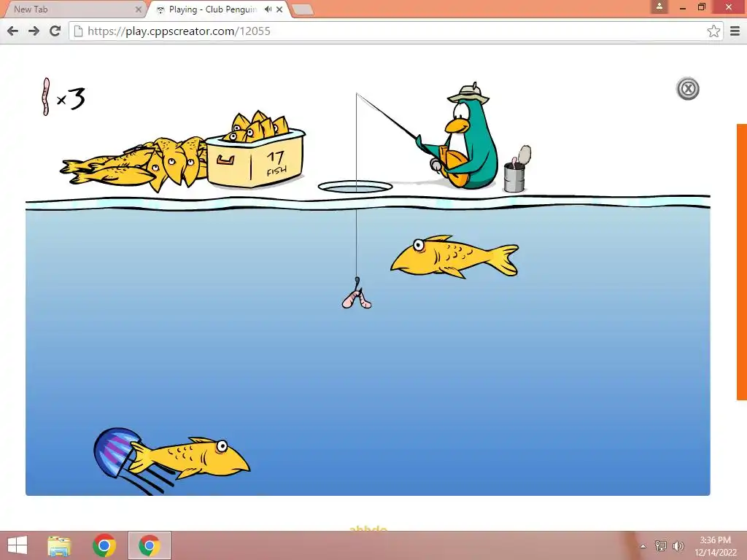This screenshot has height=560, width=747.
Task: Open File Explorer from taskbar
Action: tap(59, 545)
